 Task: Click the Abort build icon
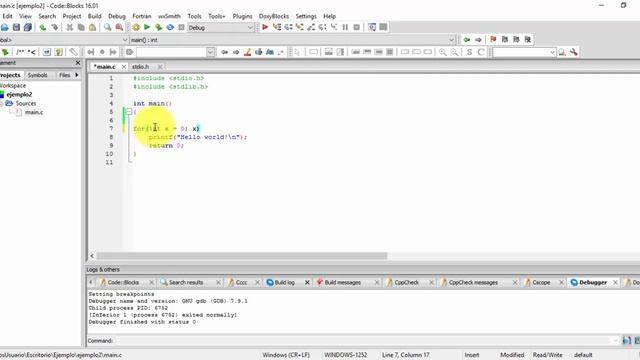(182, 27)
